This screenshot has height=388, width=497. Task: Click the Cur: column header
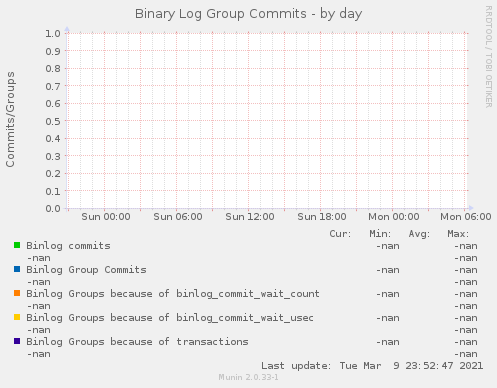pyautogui.click(x=340, y=234)
